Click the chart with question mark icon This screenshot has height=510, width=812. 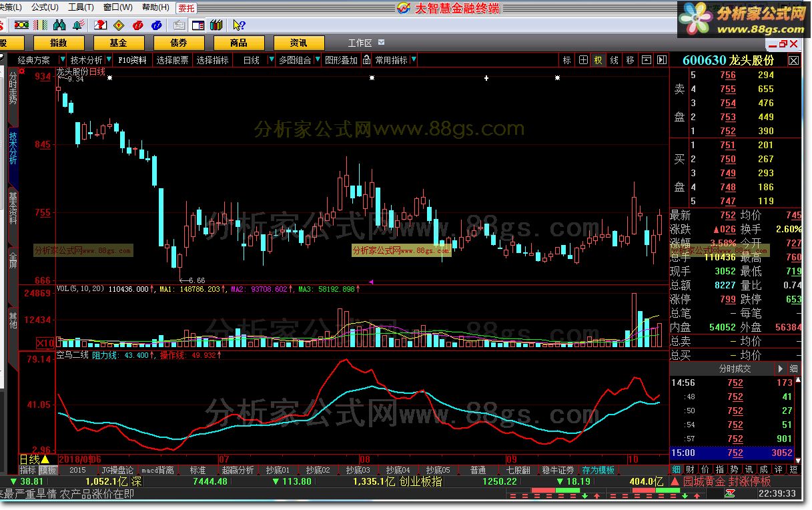click(x=100, y=25)
